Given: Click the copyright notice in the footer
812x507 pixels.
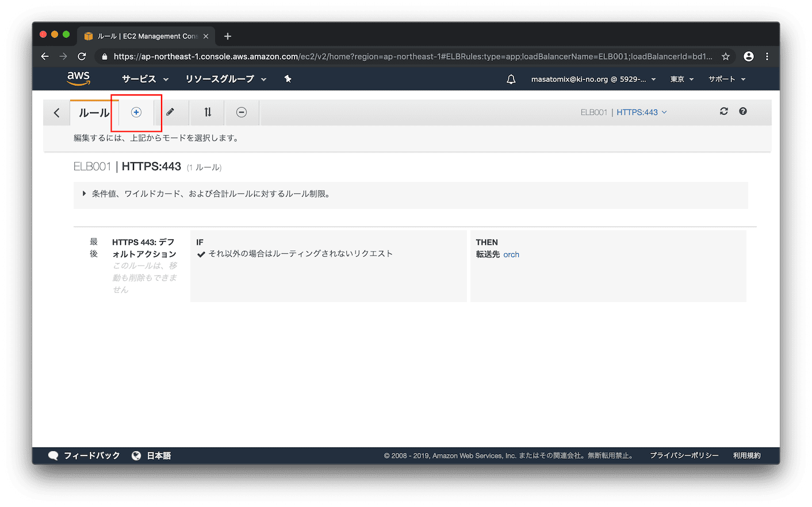Looking at the screenshot, I should pos(510,456).
